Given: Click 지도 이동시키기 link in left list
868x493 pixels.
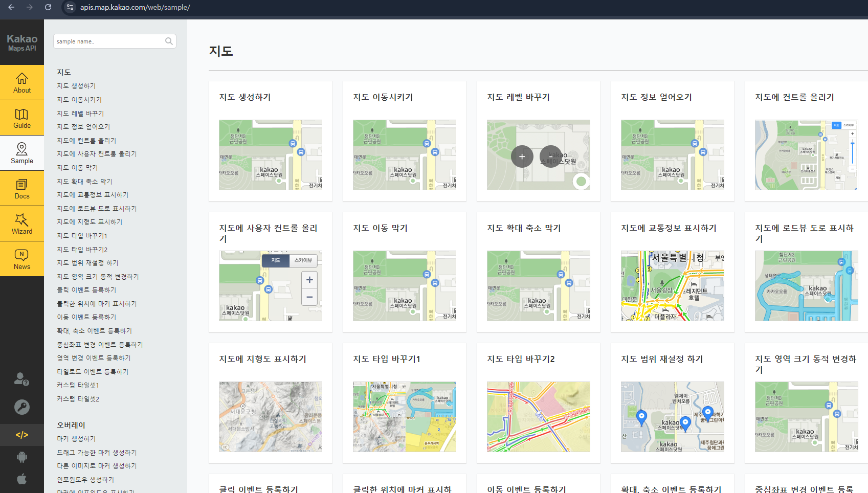Looking at the screenshot, I should 79,100.
